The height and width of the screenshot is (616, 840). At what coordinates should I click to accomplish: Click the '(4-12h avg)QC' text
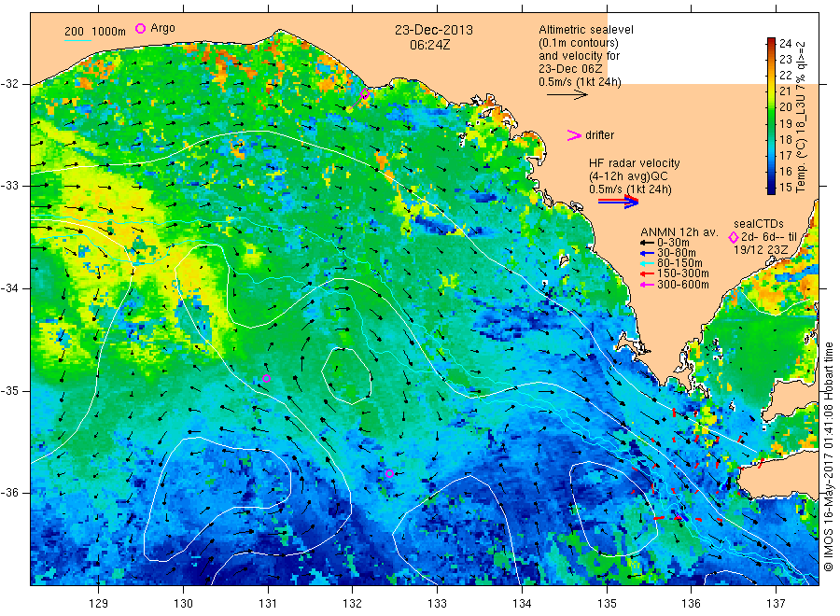628,176
